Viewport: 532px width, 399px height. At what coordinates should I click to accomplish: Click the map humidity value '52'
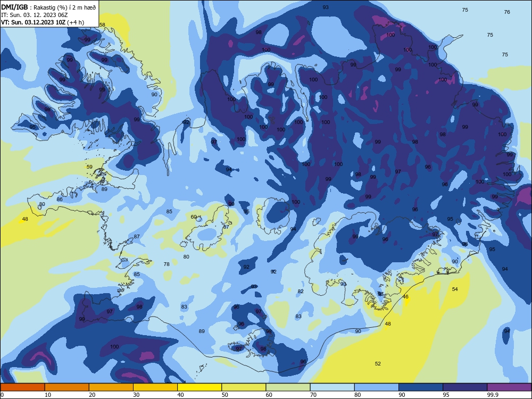378,364
